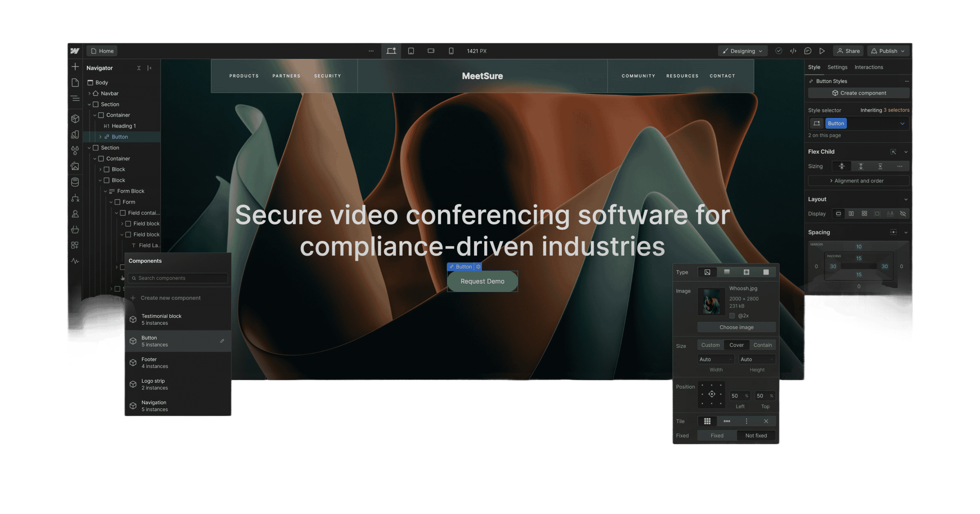Screen dimensions: 980x514
Task: Set flex sizing to grow
Action: tap(861, 166)
